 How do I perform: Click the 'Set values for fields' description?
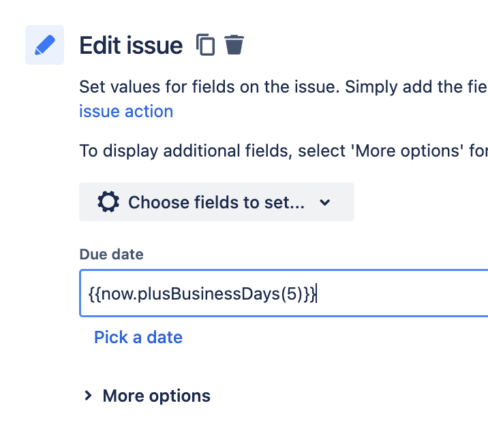(284, 86)
